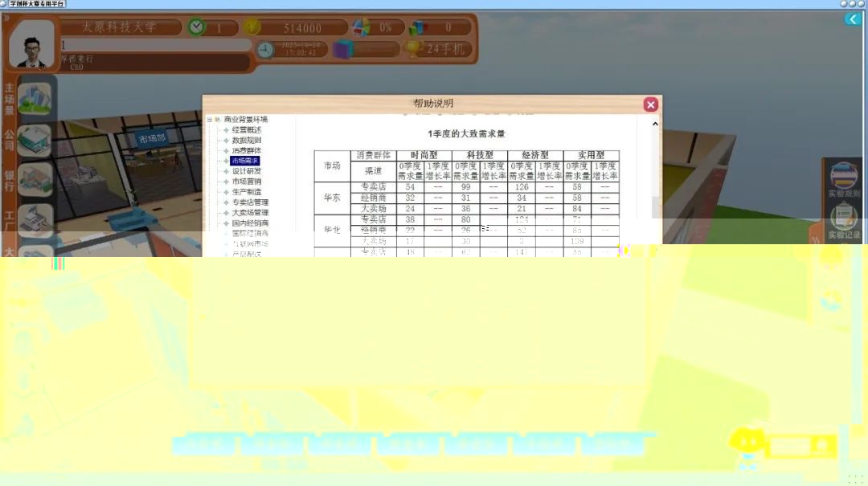This screenshot has height=486, width=868.
Task: Click the colored cubes icon beside 0
Action: coord(418,27)
